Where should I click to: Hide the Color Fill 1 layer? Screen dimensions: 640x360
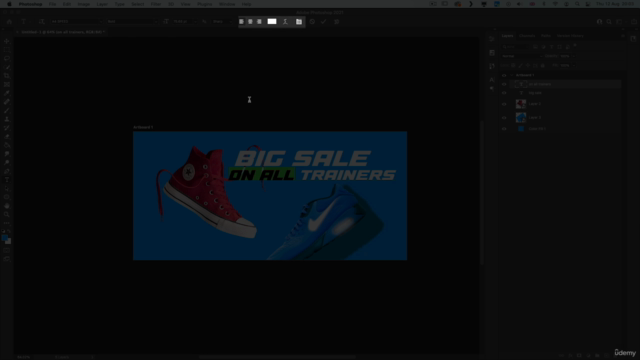[x=504, y=129]
